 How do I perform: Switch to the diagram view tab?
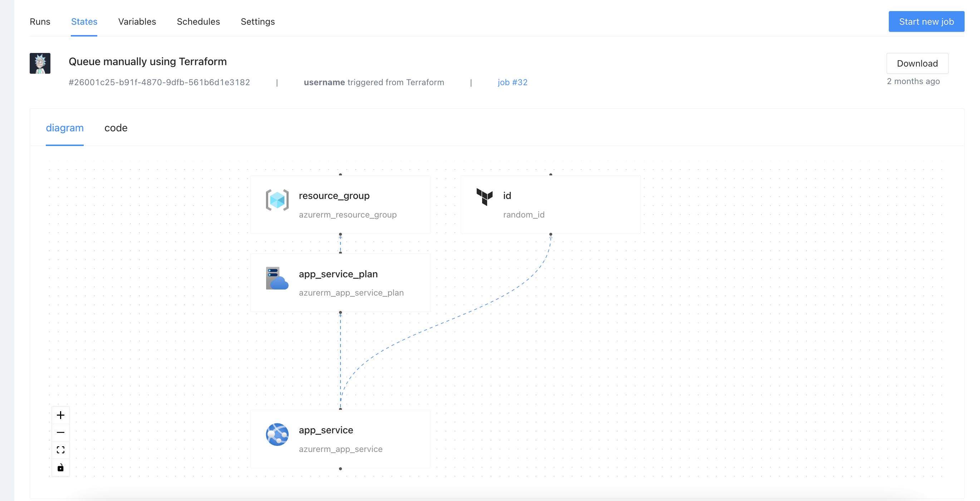(65, 128)
